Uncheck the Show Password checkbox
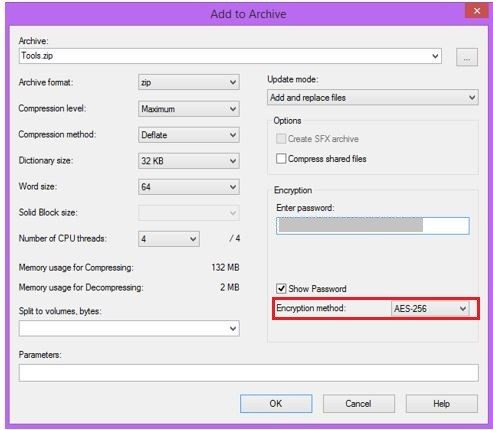The width and height of the screenshot is (493, 430). (x=281, y=288)
